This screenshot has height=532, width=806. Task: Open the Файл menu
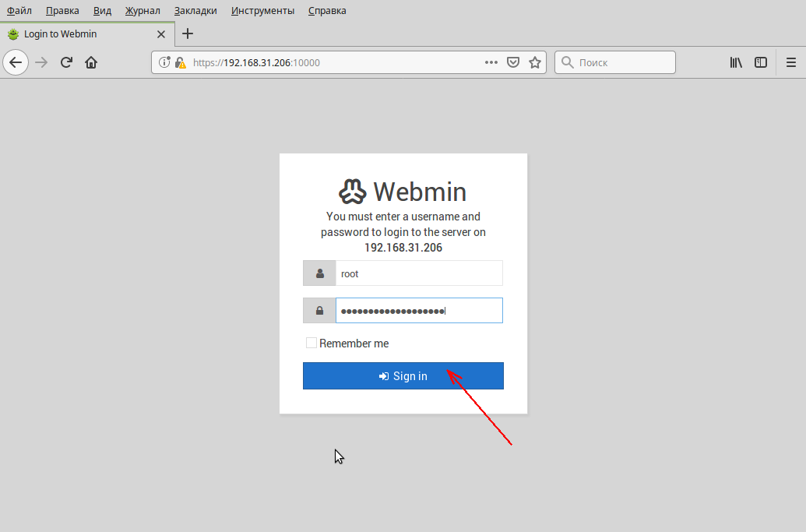click(19, 11)
